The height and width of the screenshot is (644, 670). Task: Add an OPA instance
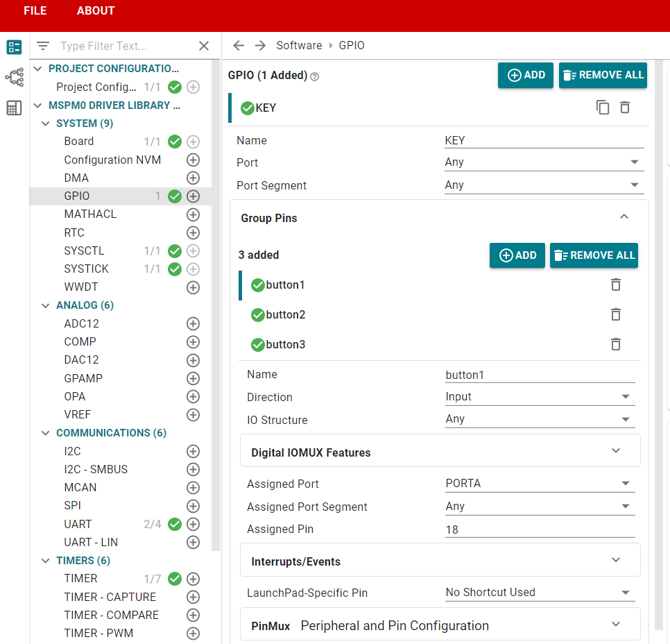pos(193,397)
